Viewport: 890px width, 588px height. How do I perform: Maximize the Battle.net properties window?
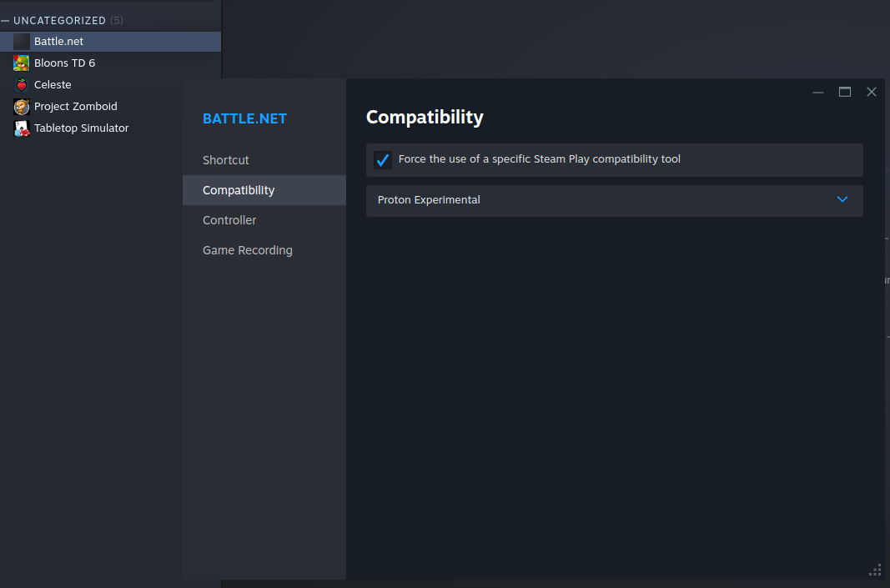tap(845, 92)
